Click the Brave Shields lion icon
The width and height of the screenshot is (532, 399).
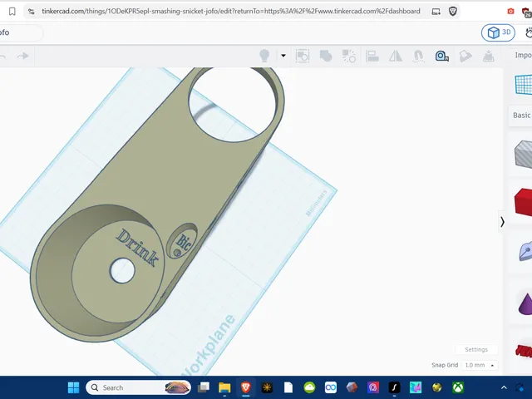pyautogui.click(x=452, y=11)
